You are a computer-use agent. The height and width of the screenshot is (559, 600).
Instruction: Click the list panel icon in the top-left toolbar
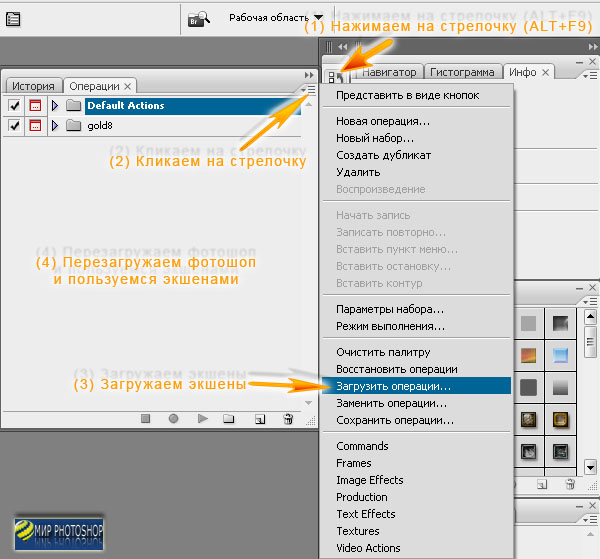coord(13,19)
